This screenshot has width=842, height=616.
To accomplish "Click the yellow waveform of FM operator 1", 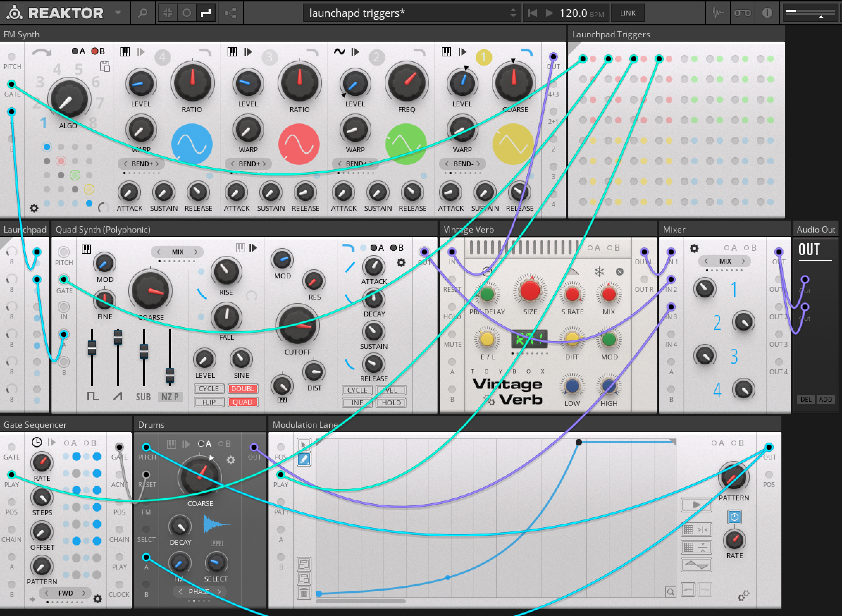I will (513, 144).
